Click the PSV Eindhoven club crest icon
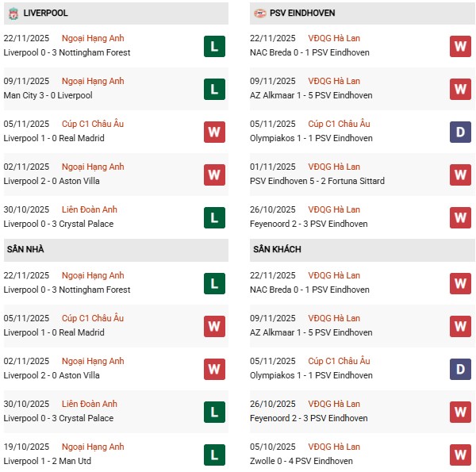This screenshot has width=476, height=472. point(260,13)
